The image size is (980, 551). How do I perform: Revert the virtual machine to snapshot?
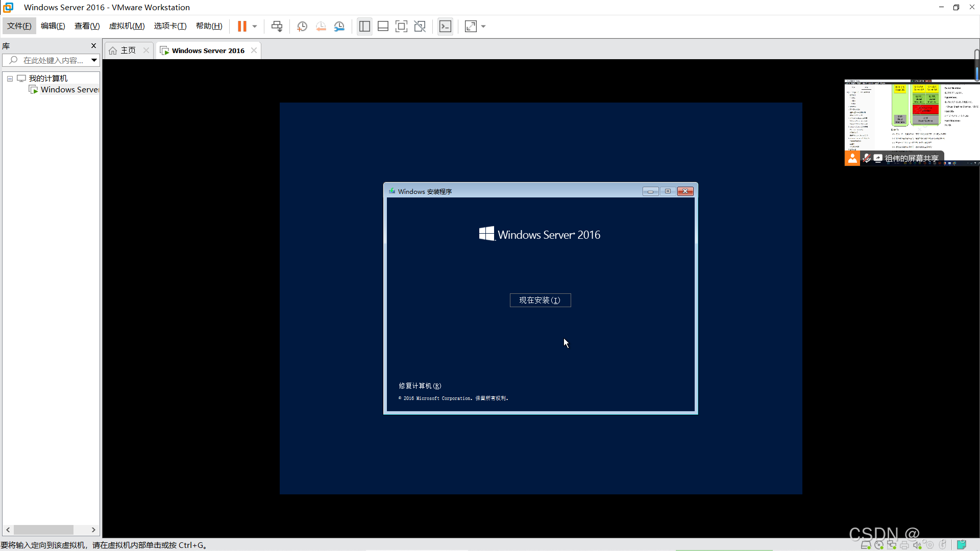[x=321, y=27]
